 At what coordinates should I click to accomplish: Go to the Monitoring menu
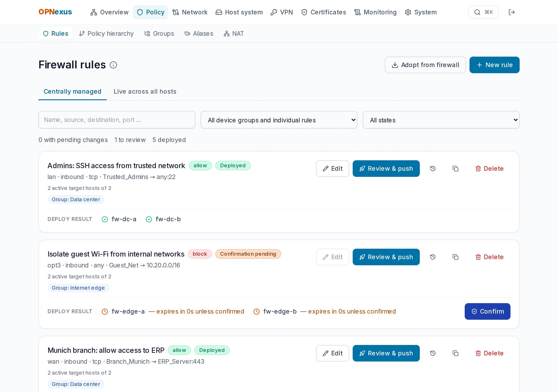tap(375, 12)
